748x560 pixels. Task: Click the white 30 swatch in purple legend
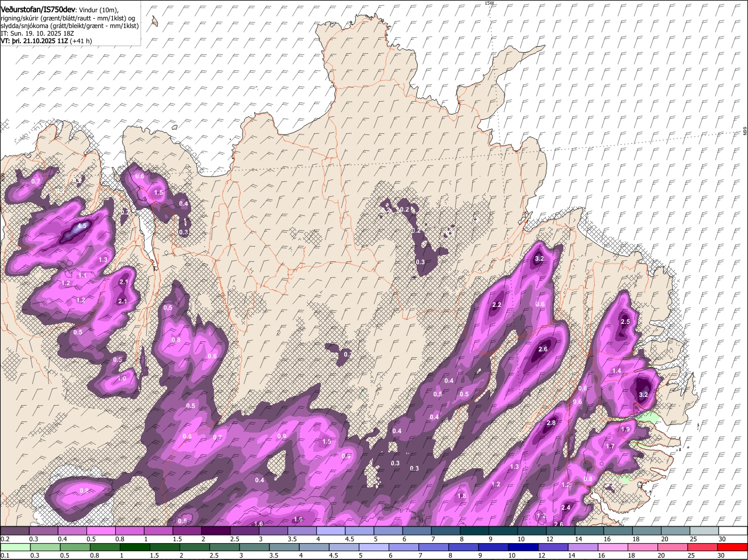(x=733, y=531)
